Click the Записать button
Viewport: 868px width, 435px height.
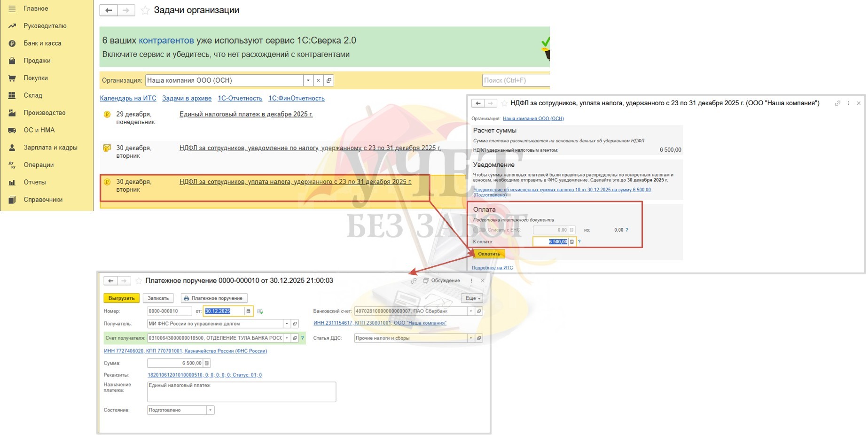pos(158,298)
